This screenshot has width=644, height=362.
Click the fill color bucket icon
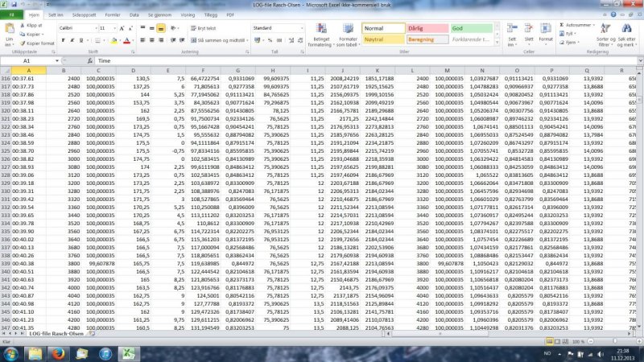tap(114, 40)
